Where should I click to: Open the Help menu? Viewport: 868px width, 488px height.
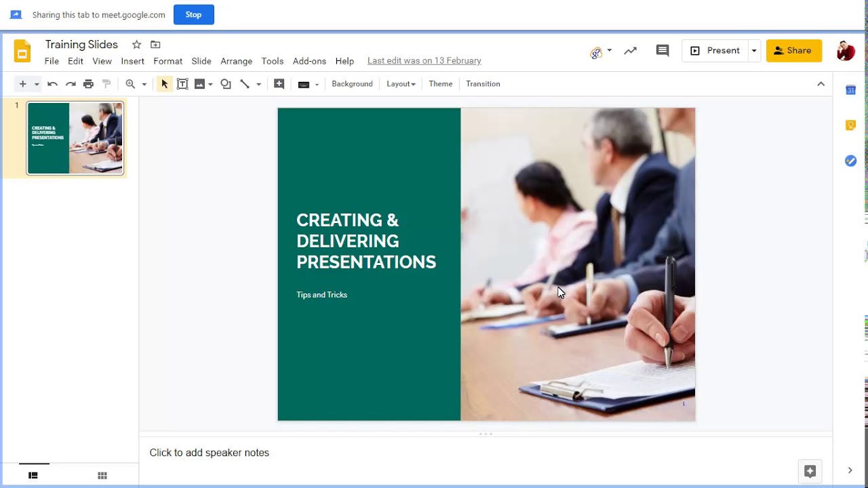[344, 61]
